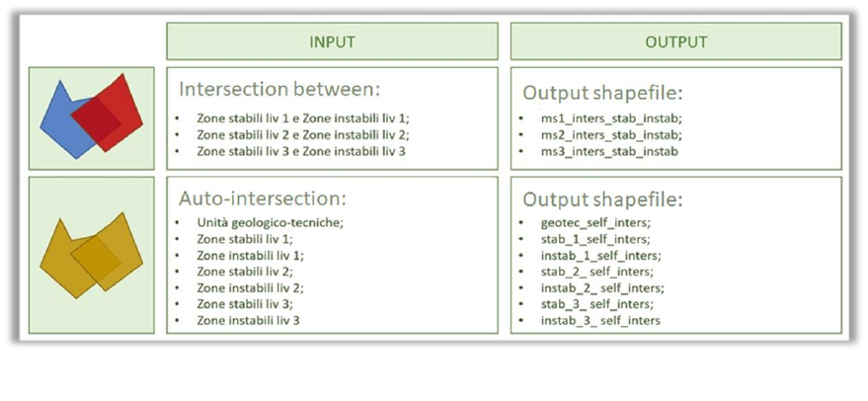
Task: Open the geotec_self_inters shapefile entry
Action: [x=595, y=223]
